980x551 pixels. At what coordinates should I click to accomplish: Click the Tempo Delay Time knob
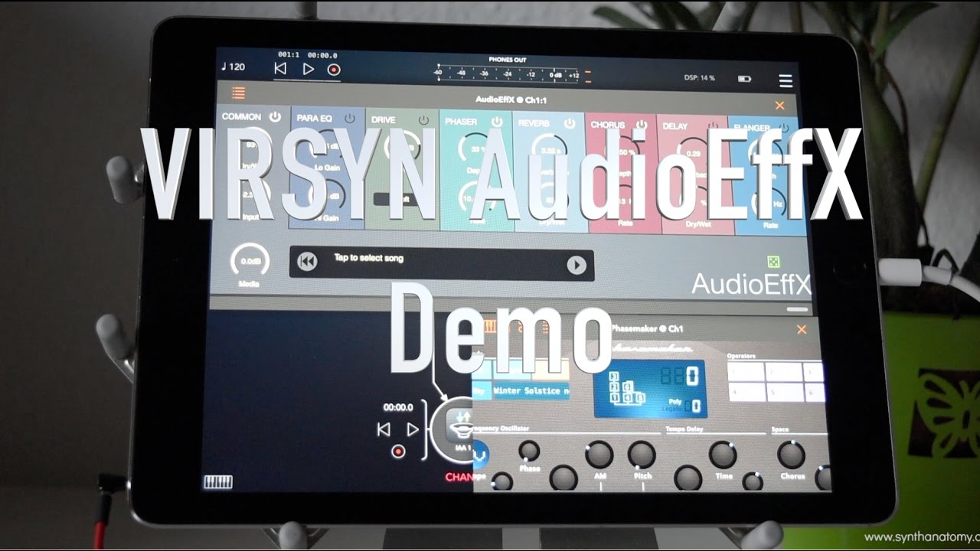(723, 455)
